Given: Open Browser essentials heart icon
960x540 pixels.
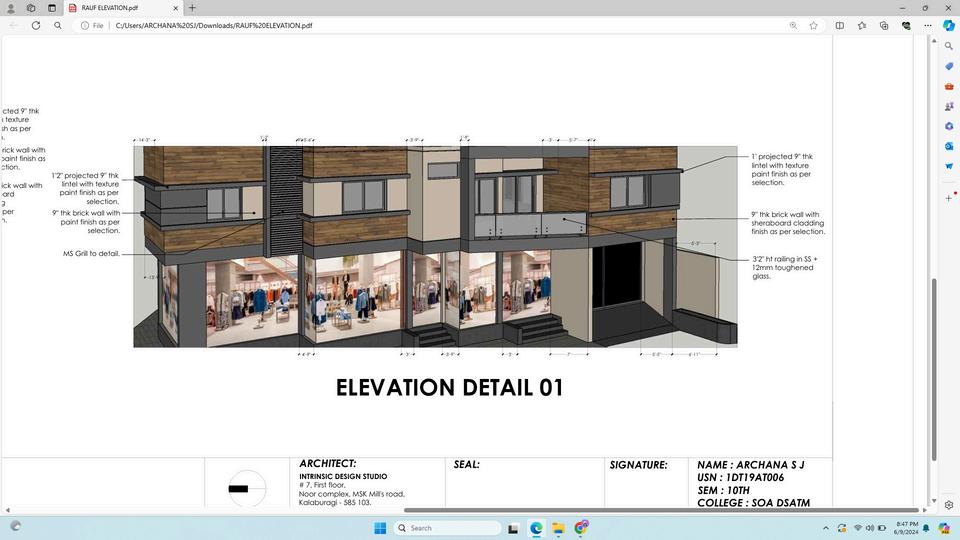Looking at the screenshot, I should (906, 26).
